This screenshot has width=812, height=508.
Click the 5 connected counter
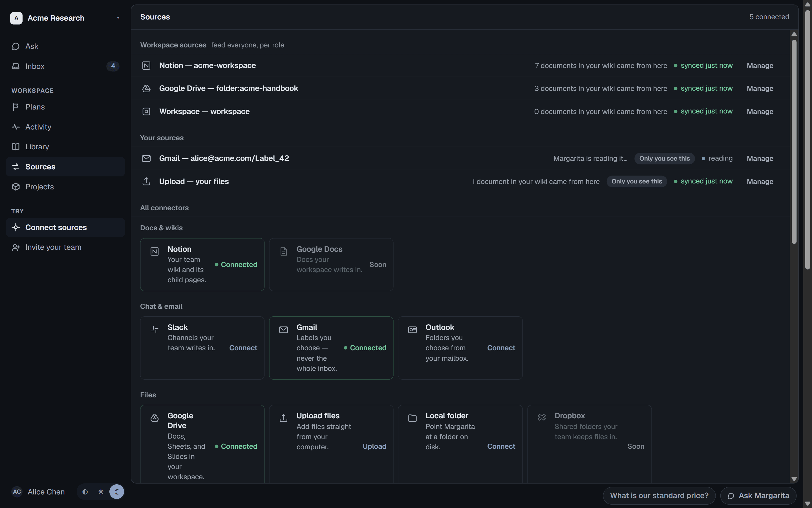coord(769,17)
